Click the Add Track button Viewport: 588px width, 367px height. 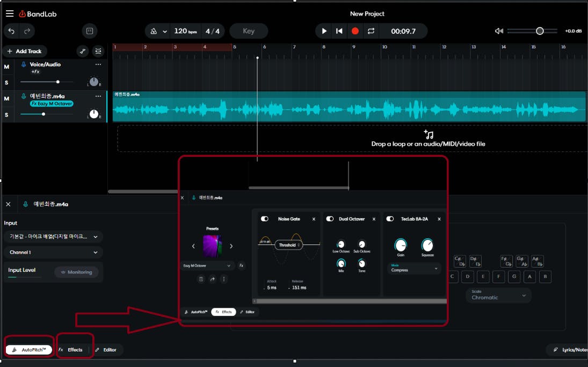24,51
